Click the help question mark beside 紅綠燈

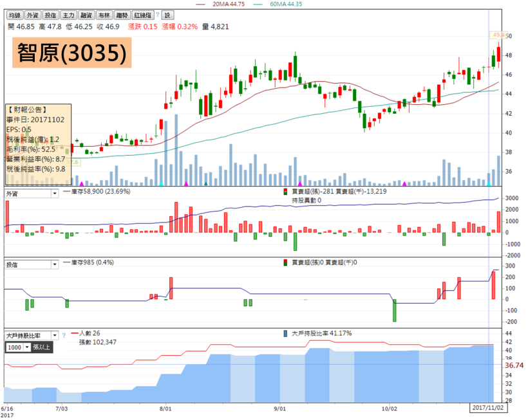pos(157,14)
